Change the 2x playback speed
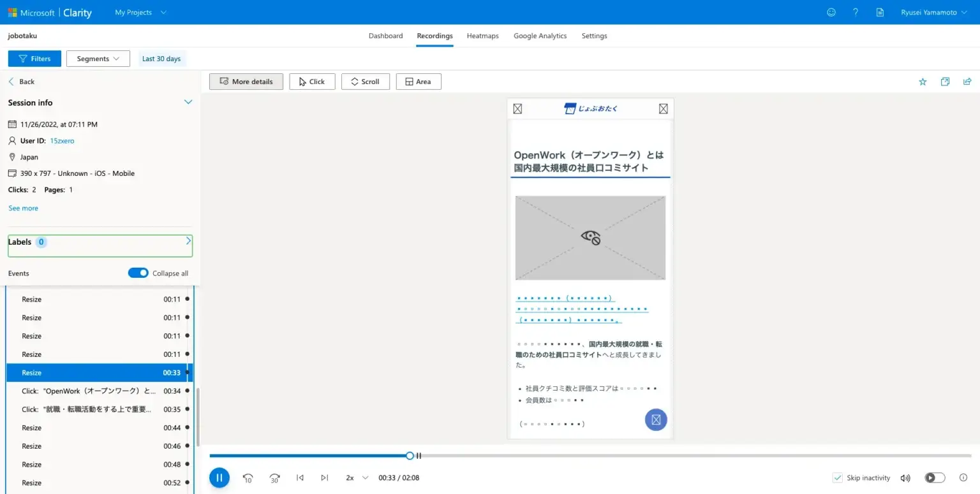 click(x=357, y=477)
